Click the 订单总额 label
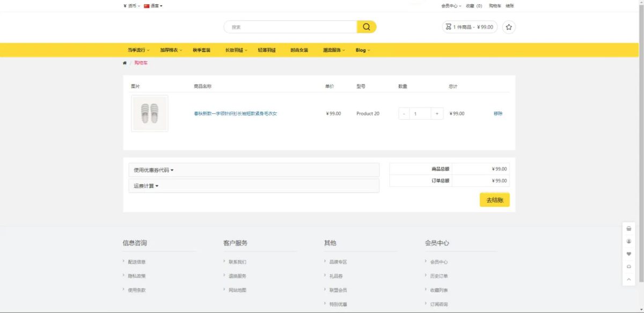This screenshot has height=313, width=644. (x=441, y=181)
